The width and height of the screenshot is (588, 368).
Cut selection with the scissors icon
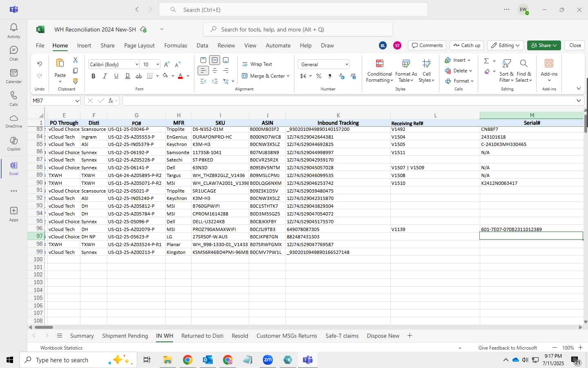point(75,60)
